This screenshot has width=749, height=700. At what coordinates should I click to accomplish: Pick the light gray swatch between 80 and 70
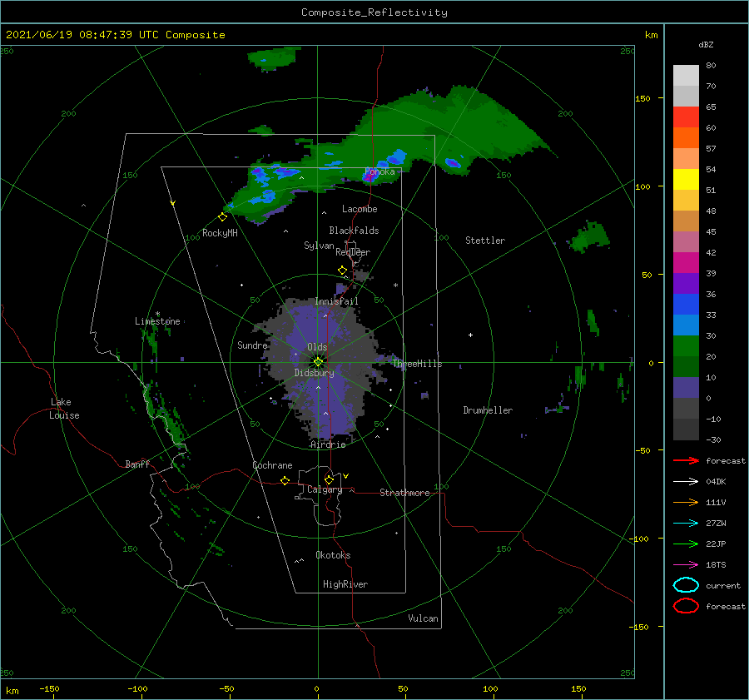pyautogui.click(x=686, y=76)
